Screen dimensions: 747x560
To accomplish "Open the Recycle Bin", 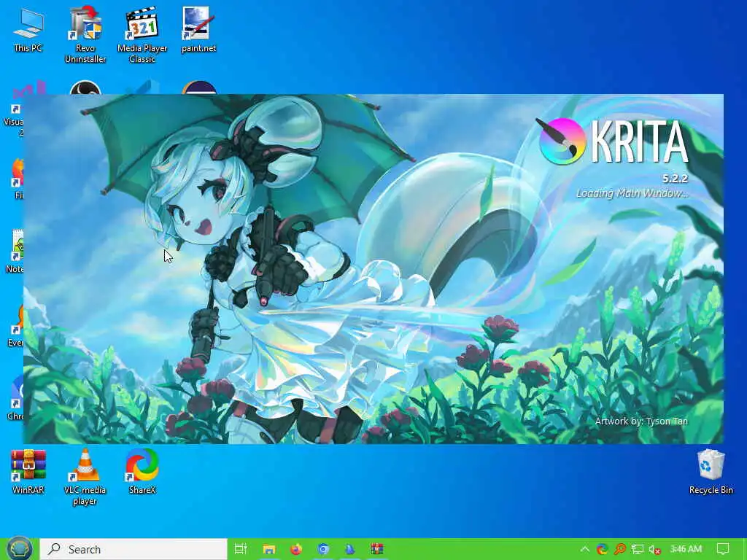I will click(x=711, y=472).
